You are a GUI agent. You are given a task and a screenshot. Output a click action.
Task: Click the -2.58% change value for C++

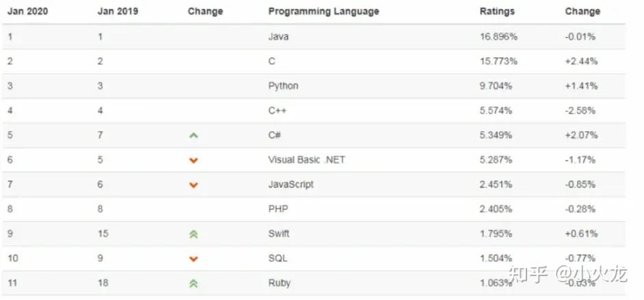point(580,111)
